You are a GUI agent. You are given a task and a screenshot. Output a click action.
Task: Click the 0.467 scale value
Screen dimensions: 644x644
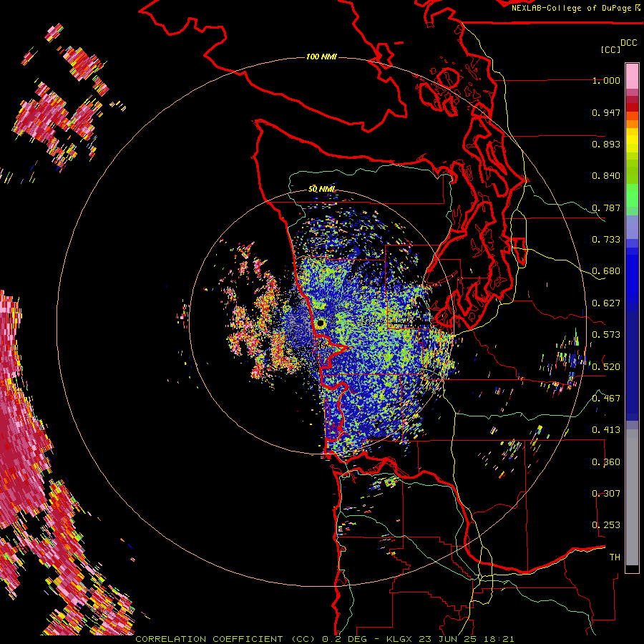[606, 398]
